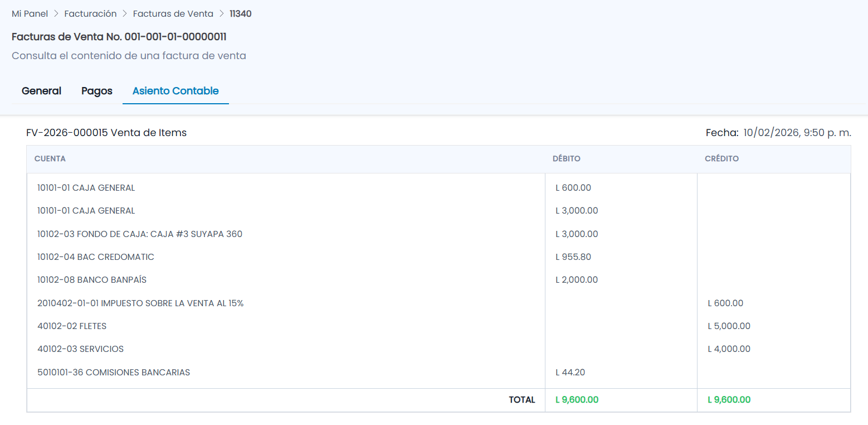Click debit amount L 2,000.00
Image resolution: width=868 pixels, height=425 pixels.
coord(577,280)
